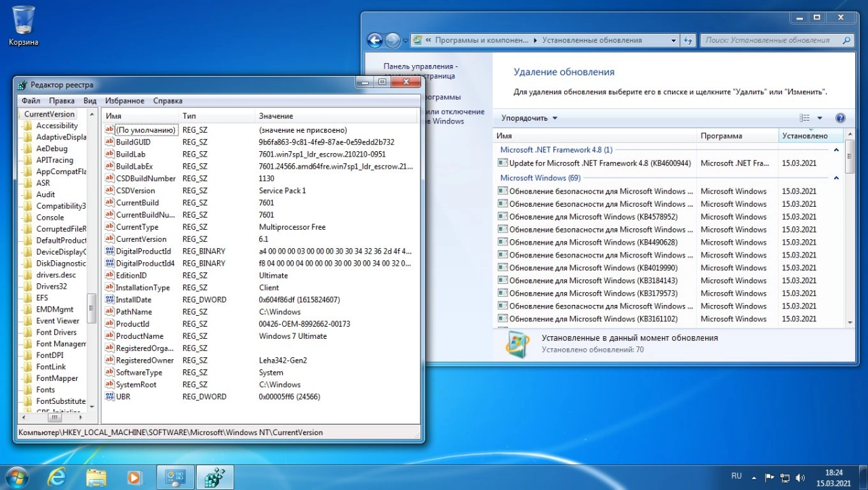Sort updates by Программа column
The height and width of the screenshot is (490, 868).
coord(738,136)
